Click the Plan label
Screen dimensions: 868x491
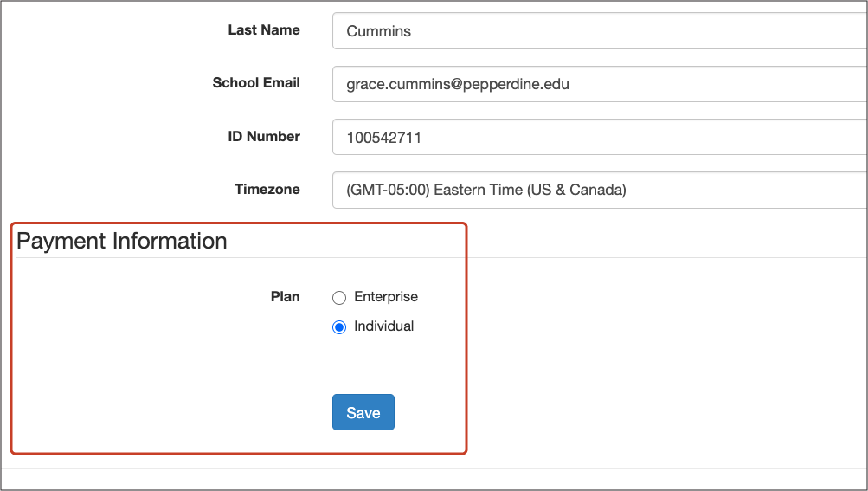point(285,296)
